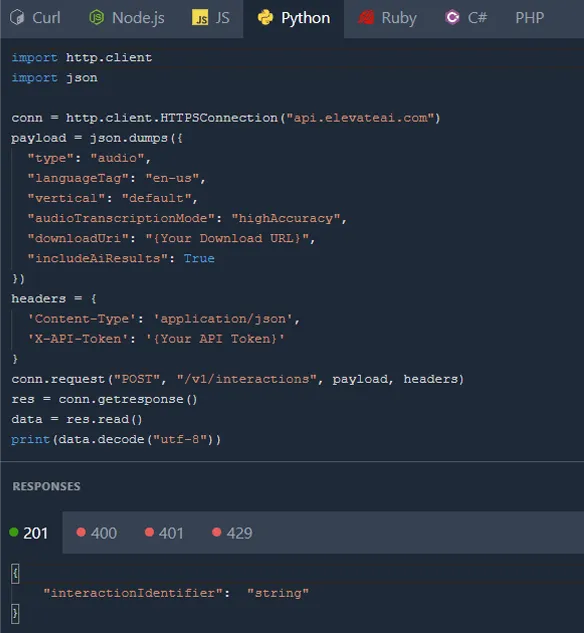Click the red Ruby gem icon

pos(366,17)
